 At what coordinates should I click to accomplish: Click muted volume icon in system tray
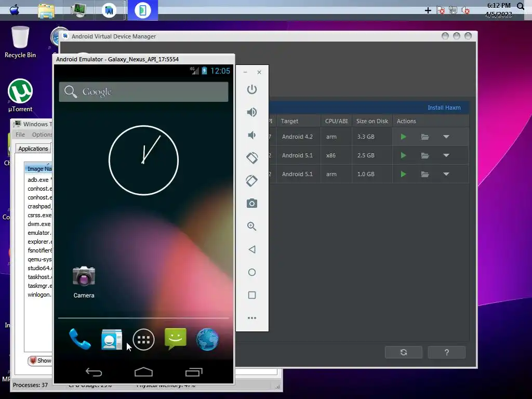pos(465,10)
